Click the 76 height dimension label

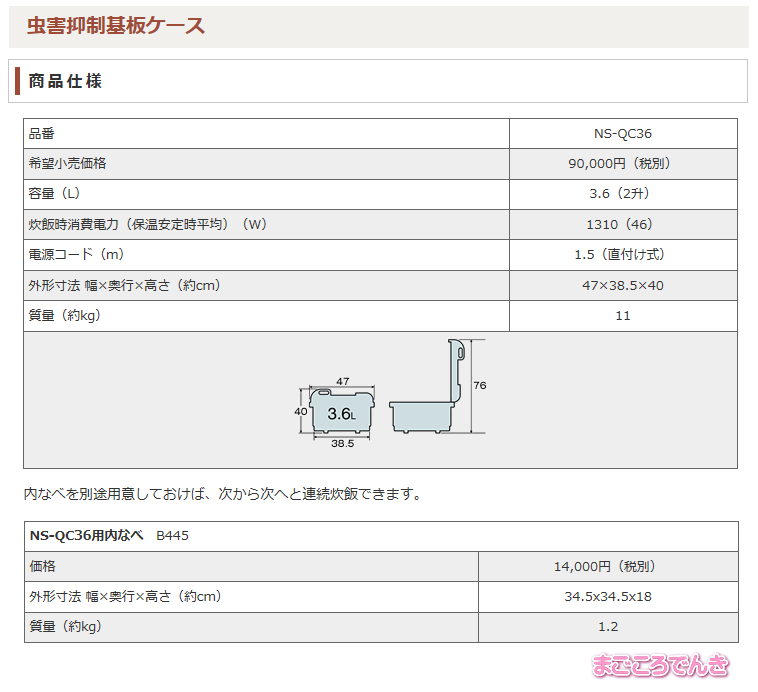pyautogui.click(x=480, y=385)
